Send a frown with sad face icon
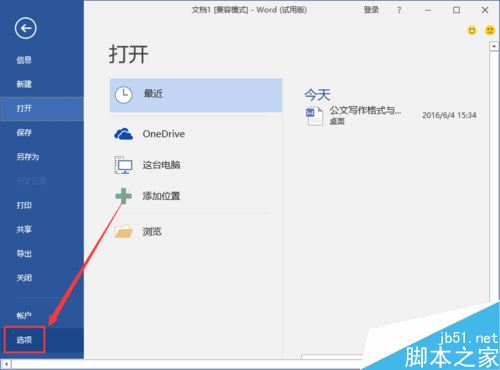500x370 pixels. [490, 31]
